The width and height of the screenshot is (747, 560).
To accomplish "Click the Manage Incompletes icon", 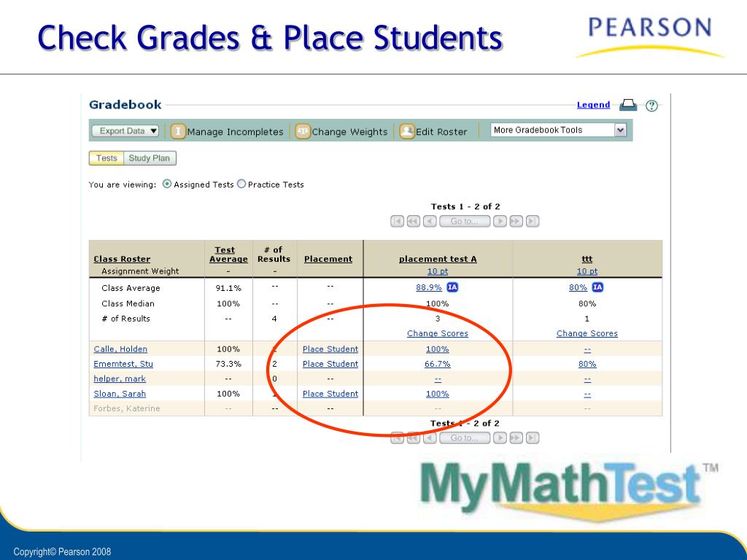I will (x=178, y=131).
